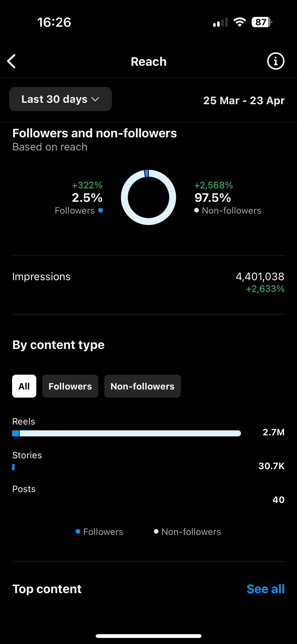Screen dimensions: 297x644
Task: Tap the 25 Mar - 23 Apr date range
Action: (x=244, y=101)
